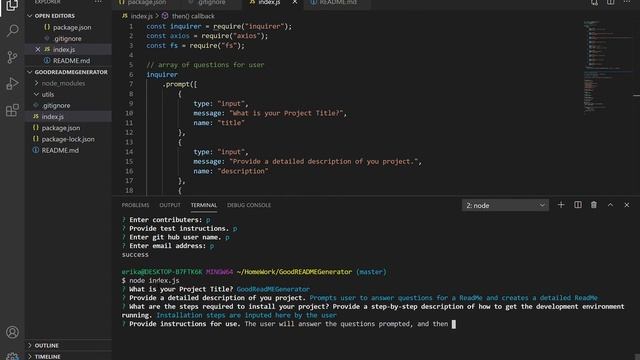Collapse the GOODREADMEGENERATOR folder section
The height and width of the screenshot is (360, 640).
point(30,72)
